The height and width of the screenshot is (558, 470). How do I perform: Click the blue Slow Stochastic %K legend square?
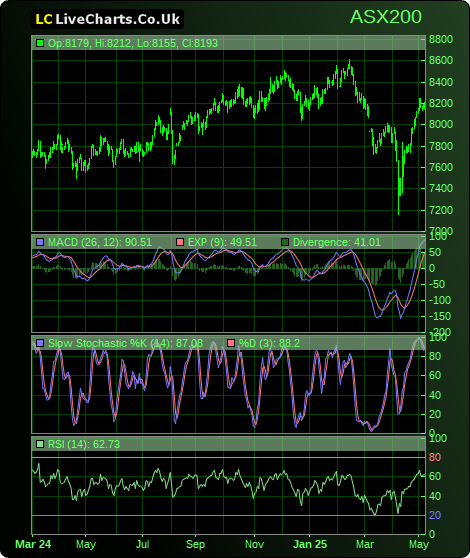(x=40, y=343)
